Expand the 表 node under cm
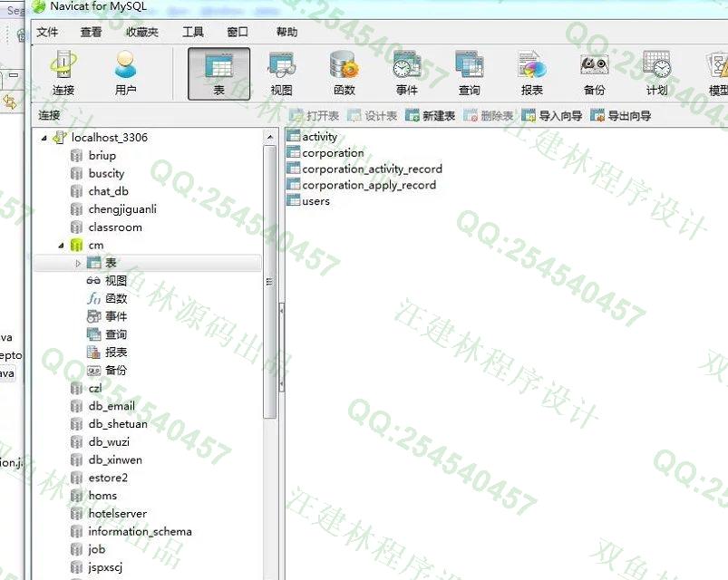Image resolution: width=728 pixels, height=580 pixels. point(78,263)
